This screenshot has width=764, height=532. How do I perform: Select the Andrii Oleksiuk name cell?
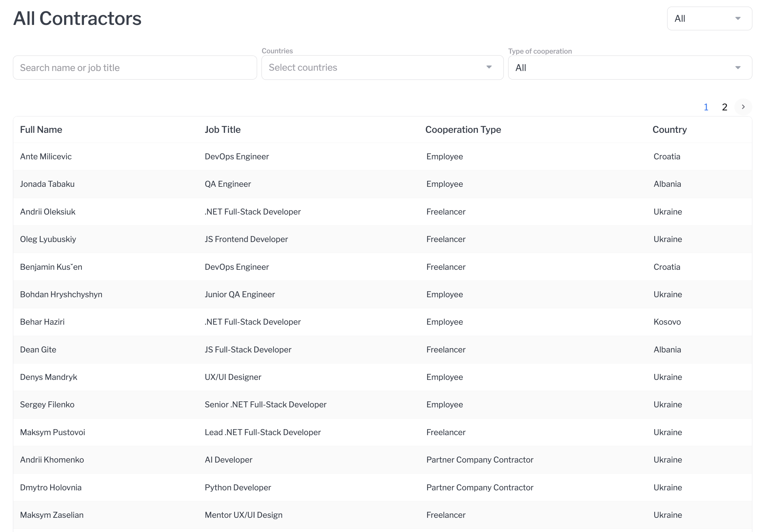48,212
